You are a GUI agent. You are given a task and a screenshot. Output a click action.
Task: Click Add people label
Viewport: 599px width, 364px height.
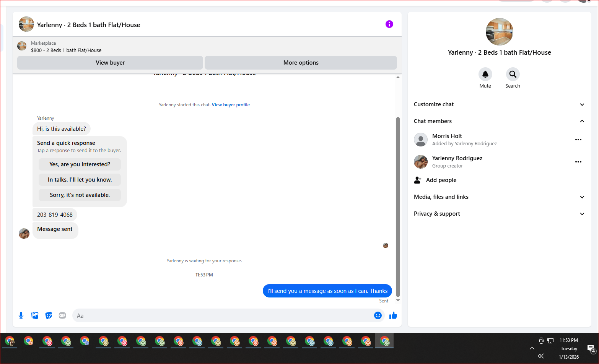[441, 180]
